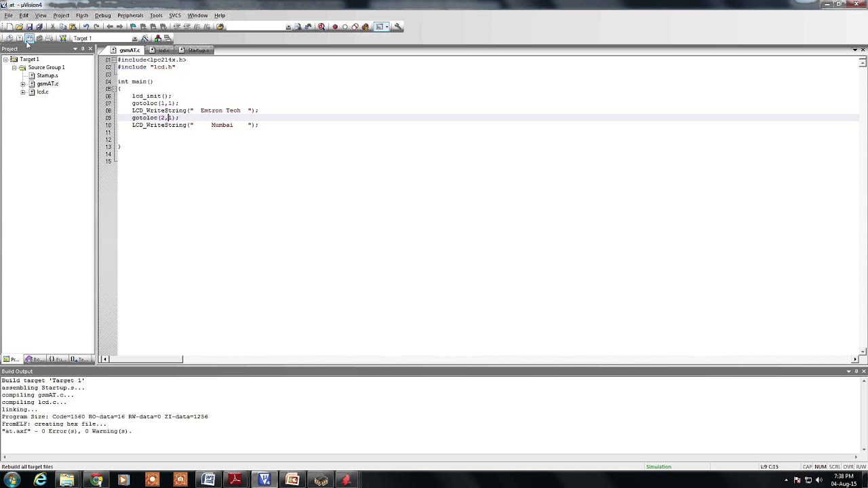Open the Peripherals menu
868x488 pixels.
pyautogui.click(x=130, y=15)
